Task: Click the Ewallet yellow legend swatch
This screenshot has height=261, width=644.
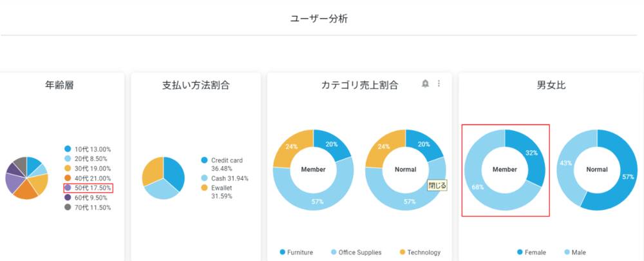Action: pos(204,188)
